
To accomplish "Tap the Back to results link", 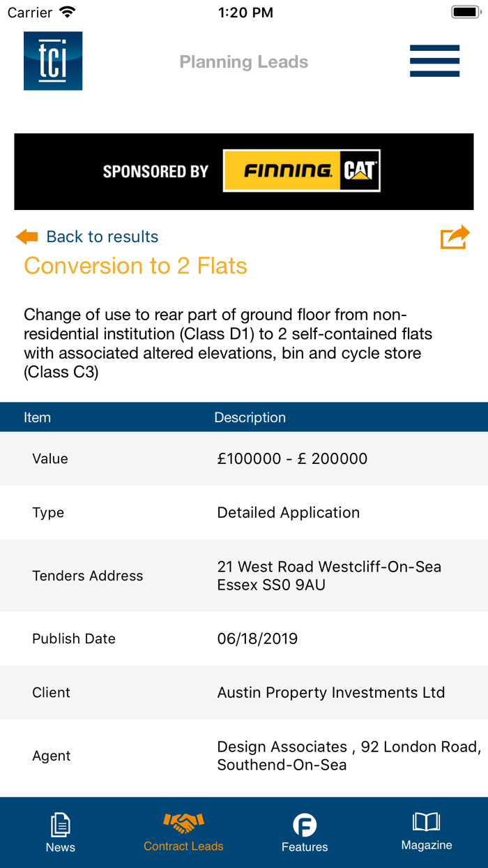I will 102,237.
